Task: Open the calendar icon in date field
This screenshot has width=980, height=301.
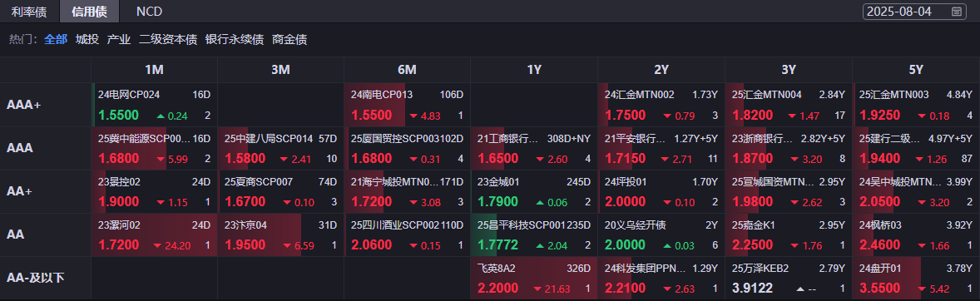Action: 956,12
